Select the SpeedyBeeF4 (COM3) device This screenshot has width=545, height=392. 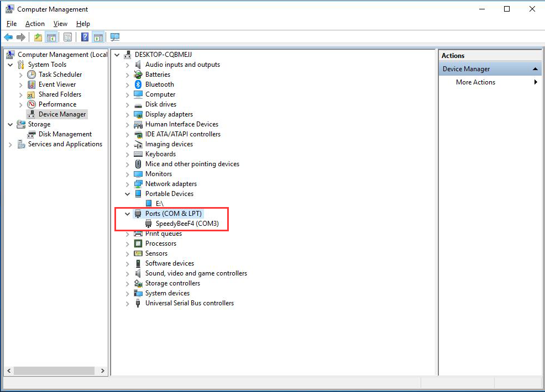(187, 224)
